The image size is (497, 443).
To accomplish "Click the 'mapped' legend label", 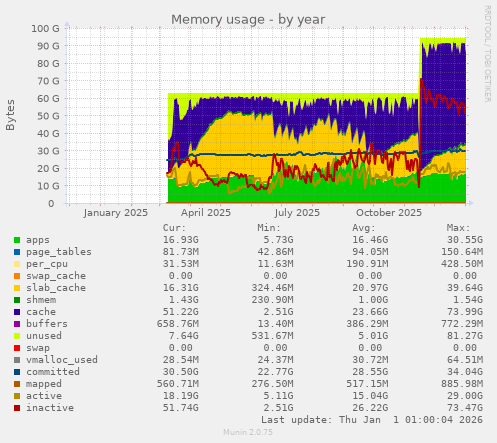I will pos(44,384).
